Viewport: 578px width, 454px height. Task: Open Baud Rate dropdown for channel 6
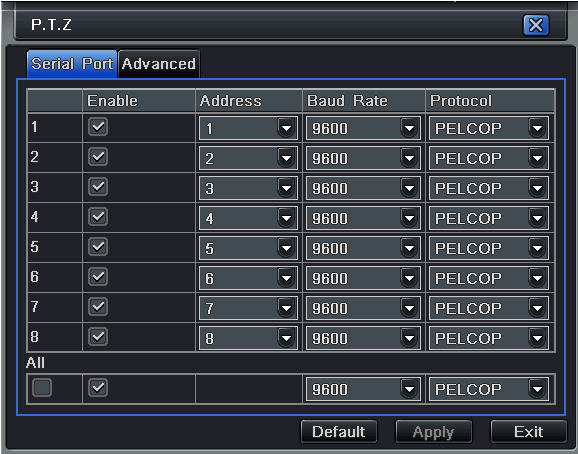[x=363, y=278]
